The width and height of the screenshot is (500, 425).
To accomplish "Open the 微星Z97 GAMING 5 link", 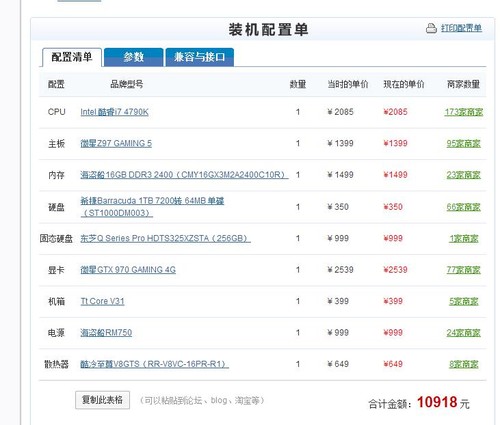I will [116, 143].
